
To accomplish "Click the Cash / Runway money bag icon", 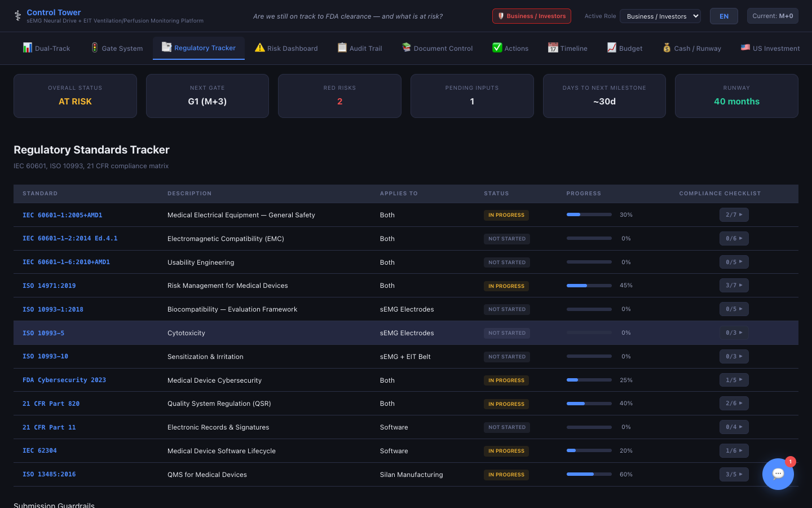I will click(667, 48).
